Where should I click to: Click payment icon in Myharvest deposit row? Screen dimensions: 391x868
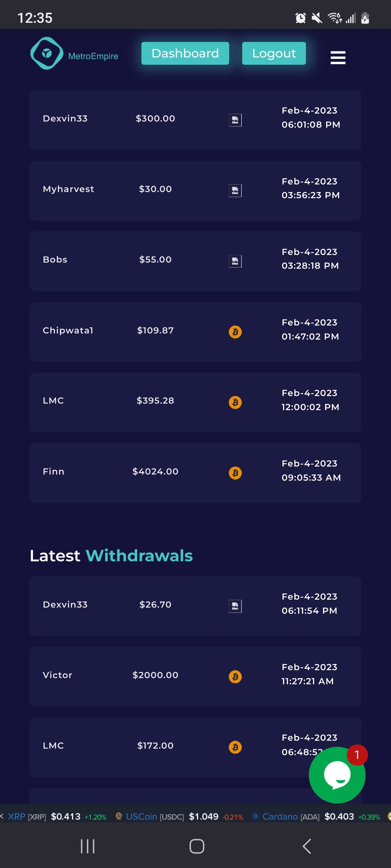click(x=235, y=191)
